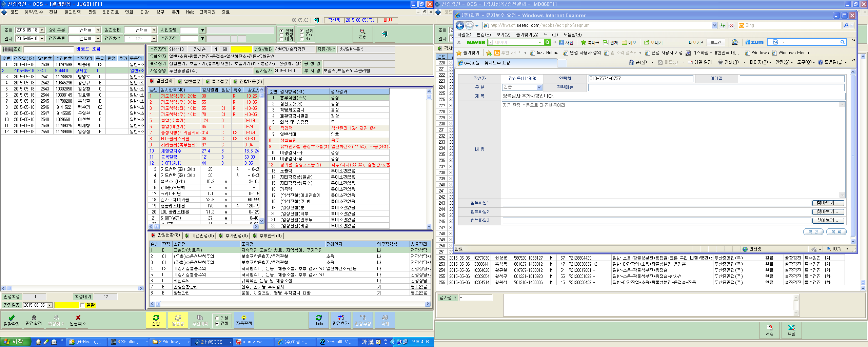This screenshot has height=347, width=868.
Task: Click the 엑셀 export icon button
Action: (791, 330)
